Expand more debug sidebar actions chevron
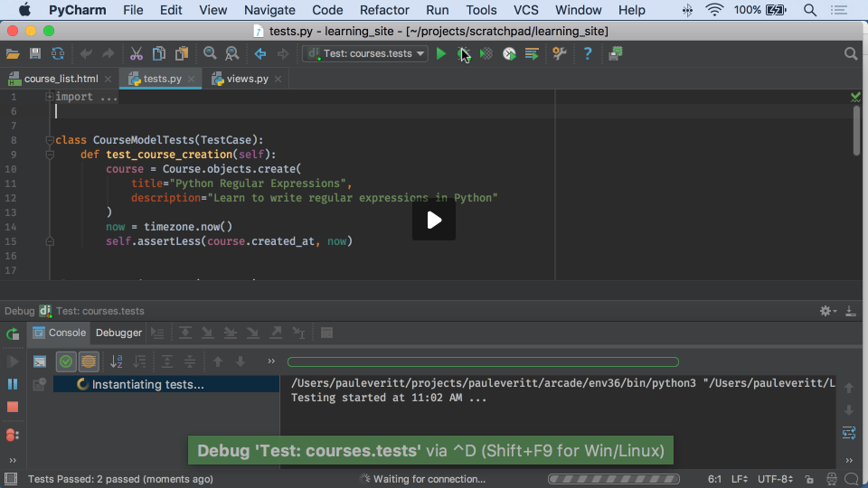Screen dimensions: 868x488 click(x=12, y=460)
